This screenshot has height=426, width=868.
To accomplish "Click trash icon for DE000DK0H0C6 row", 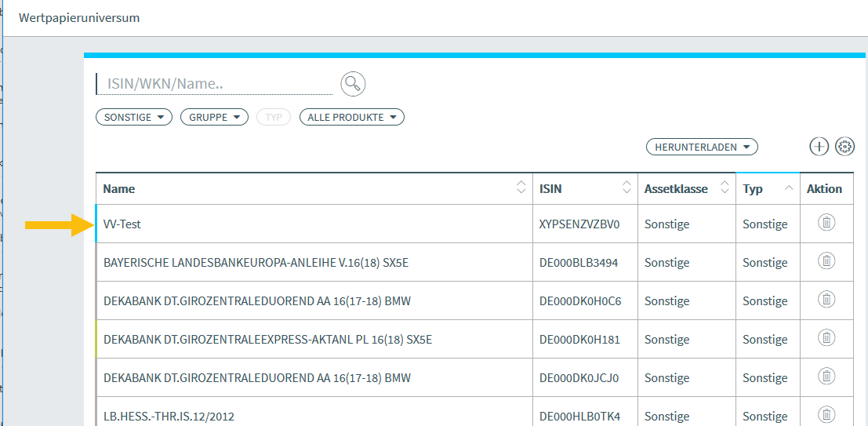I will [x=826, y=300].
